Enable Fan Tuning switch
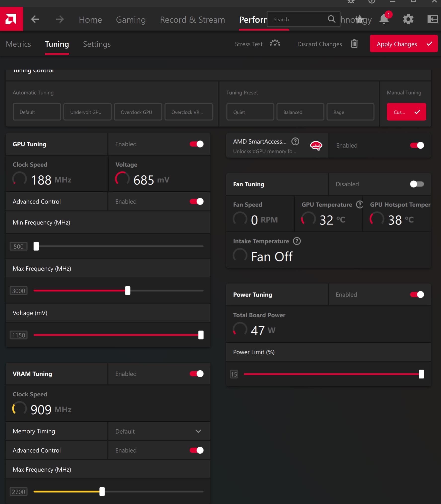 [x=417, y=184]
